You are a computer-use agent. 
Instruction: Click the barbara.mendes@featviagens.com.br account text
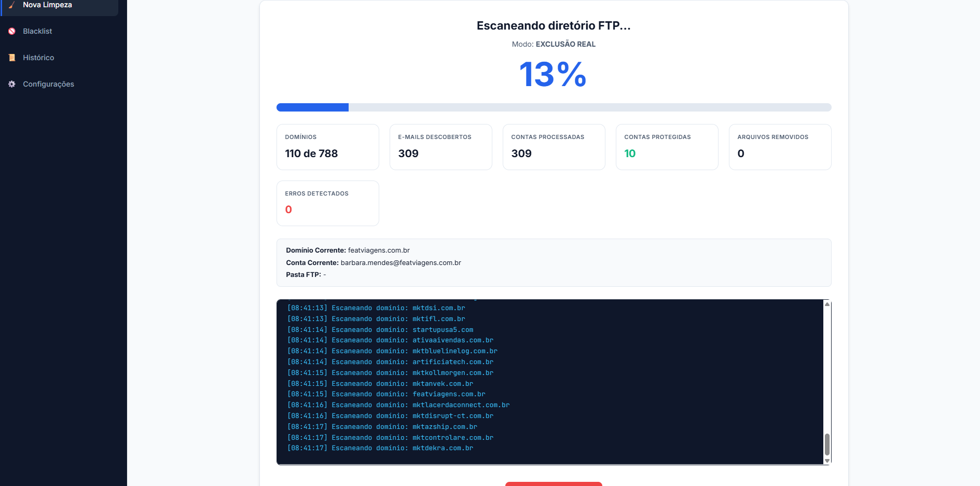pyautogui.click(x=401, y=262)
